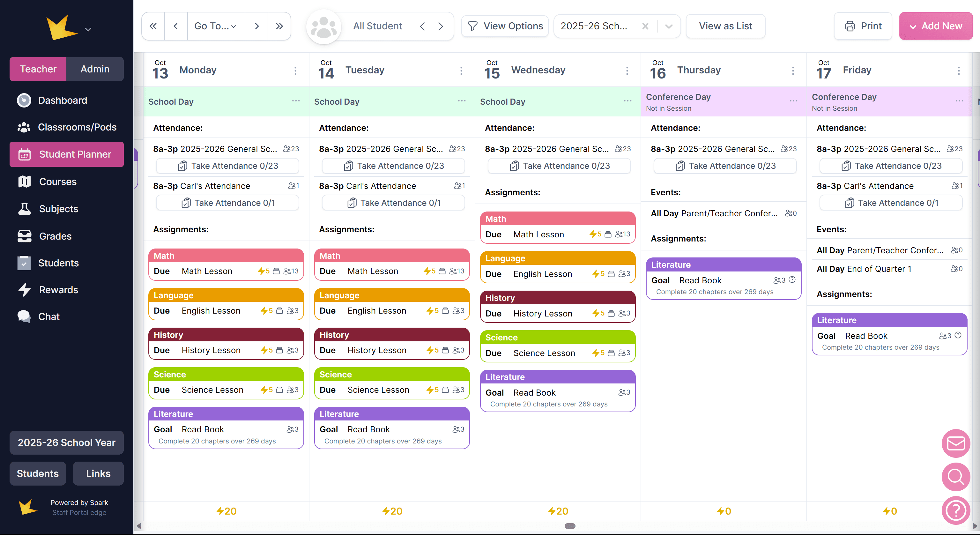Open Thursday Conference Day ellipsis menu
980x535 pixels.
(x=794, y=101)
